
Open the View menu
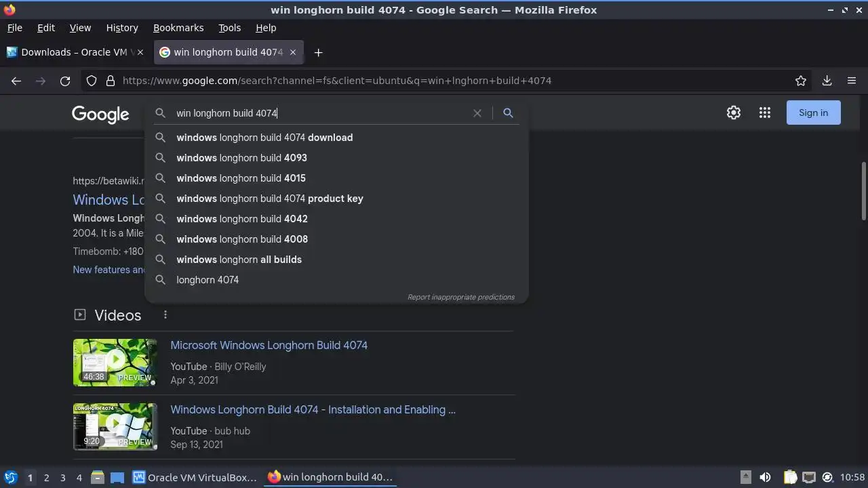point(80,28)
